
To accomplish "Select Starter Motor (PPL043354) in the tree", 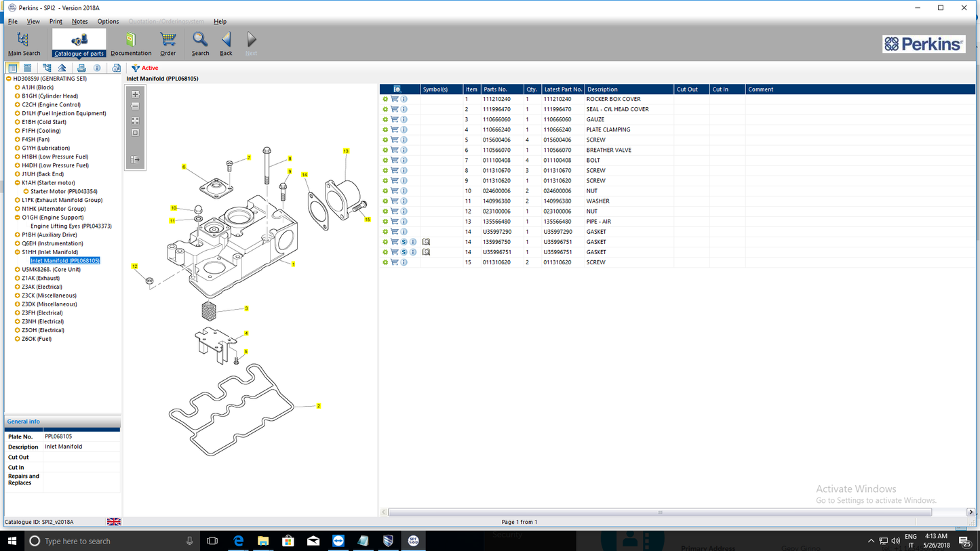I will tap(62, 191).
